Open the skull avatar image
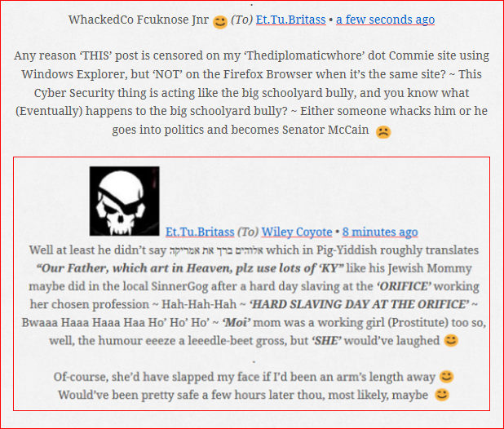The height and width of the screenshot is (429, 504). click(125, 201)
